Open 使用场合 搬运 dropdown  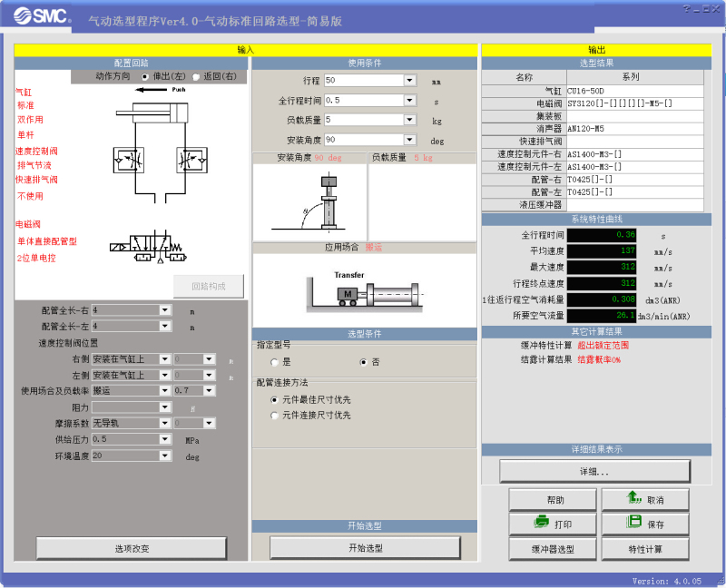coord(165,391)
